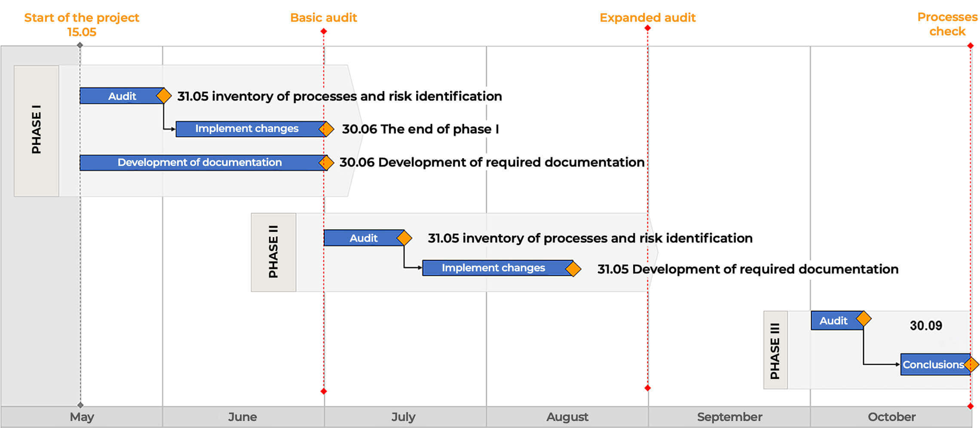
Task: Select the red marker below Expanded audit
Action: coord(647,28)
